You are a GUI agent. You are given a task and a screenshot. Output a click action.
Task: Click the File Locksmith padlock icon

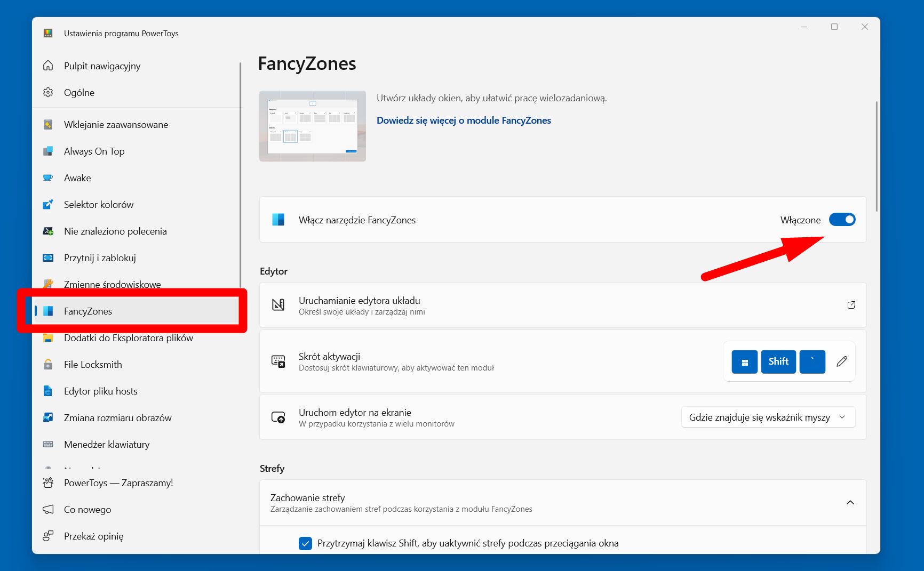click(x=48, y=364)
